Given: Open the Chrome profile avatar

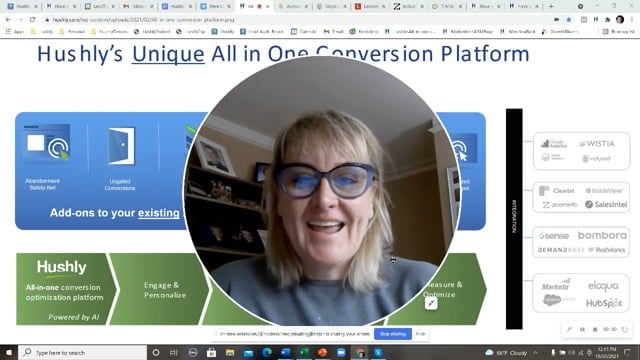Looking at the screenshot, I should click(620, 20).
